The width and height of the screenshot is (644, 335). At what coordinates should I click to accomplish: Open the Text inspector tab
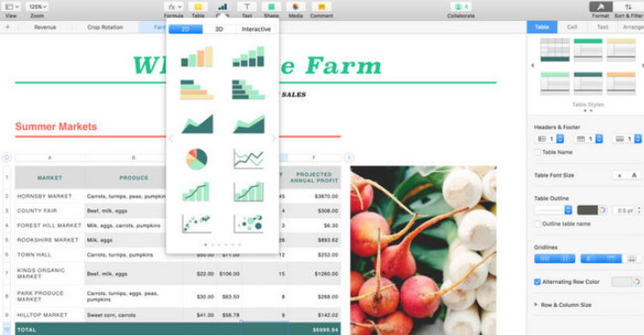point(602,27)
